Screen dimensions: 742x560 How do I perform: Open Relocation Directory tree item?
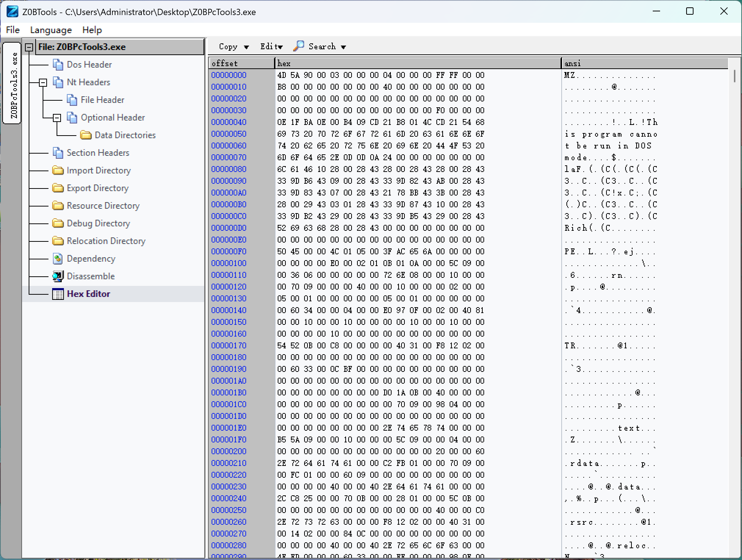pyautogui.click(x=106, y=241)
